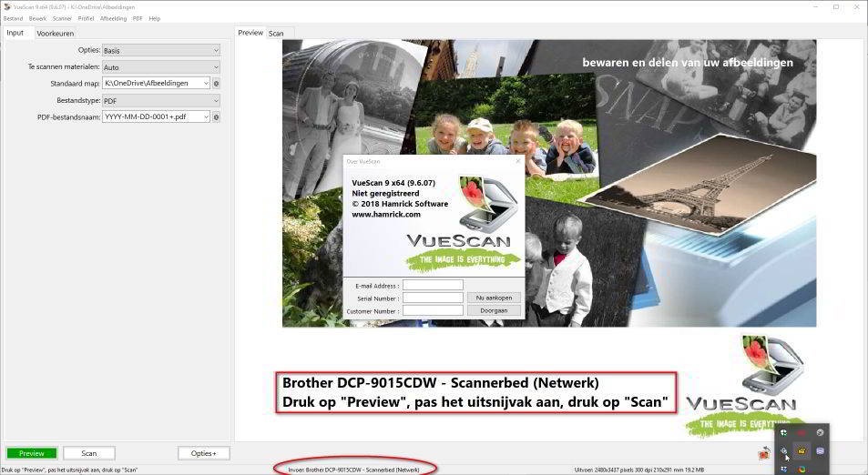Open settings icon beside PDF-bestandsnaam field
The image size is (868, 475).
point(217,117)
